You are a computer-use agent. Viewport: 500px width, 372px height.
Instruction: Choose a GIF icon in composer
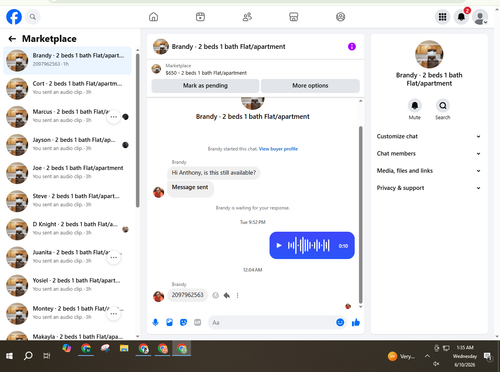click(198, 322)
